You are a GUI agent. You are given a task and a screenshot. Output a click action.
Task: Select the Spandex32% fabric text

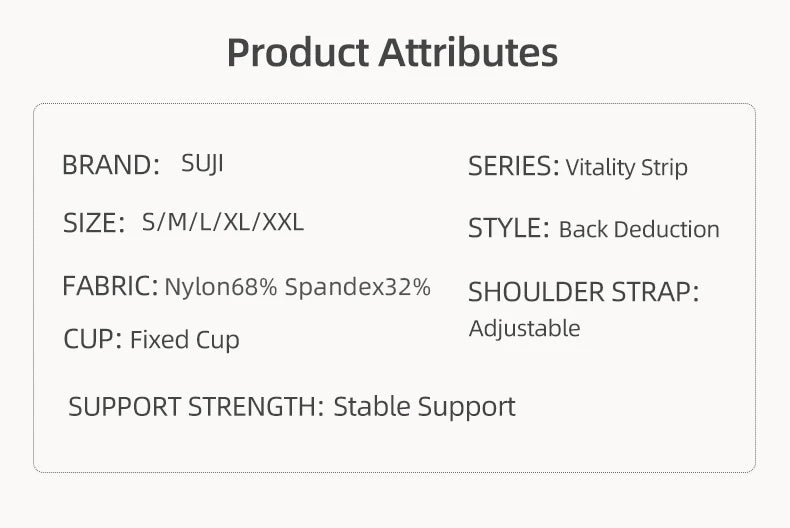pos(357,288)
